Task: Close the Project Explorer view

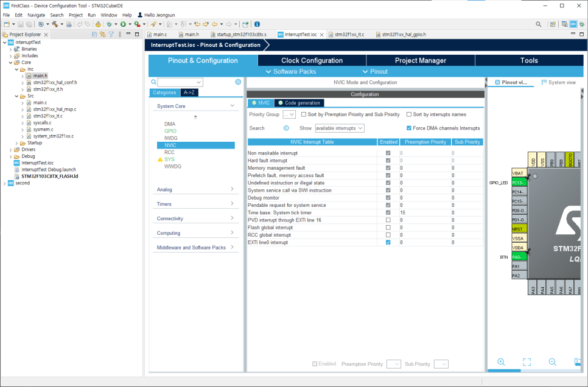Action: [46, 35]
